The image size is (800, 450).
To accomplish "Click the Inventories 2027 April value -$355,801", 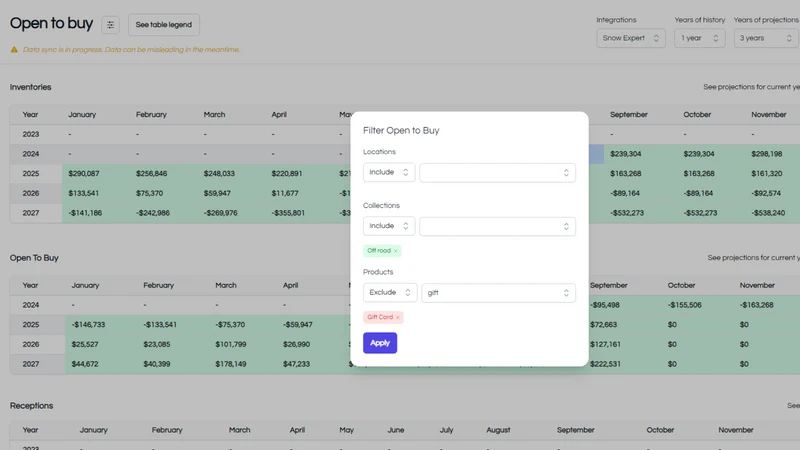I will 288,213.
